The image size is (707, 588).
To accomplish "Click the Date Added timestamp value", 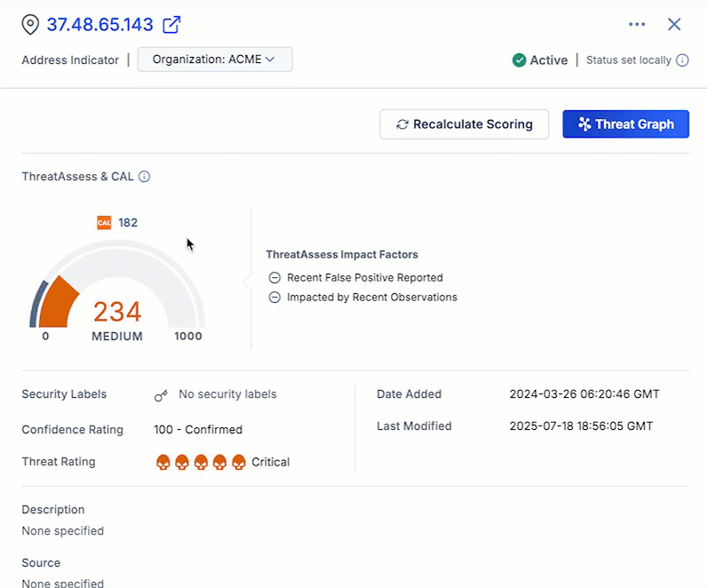I will pyautogui.click(x=584, y=394).
